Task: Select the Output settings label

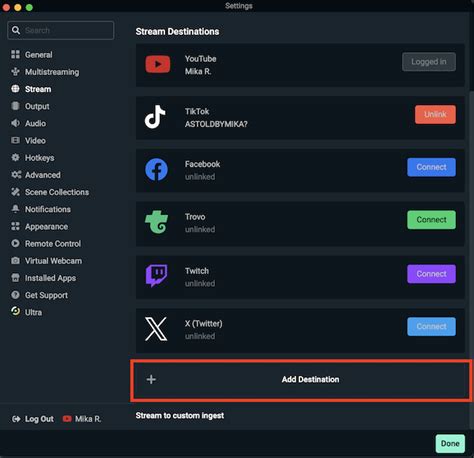Action: pyautogui.click(x=37, y=106)
